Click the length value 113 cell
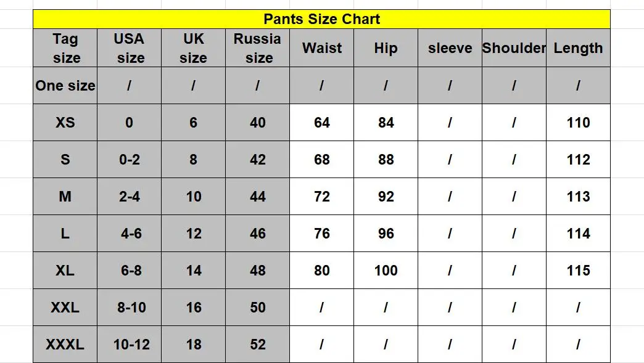The image size is (644, 363). pyautogui.click(x=578, y=197)
